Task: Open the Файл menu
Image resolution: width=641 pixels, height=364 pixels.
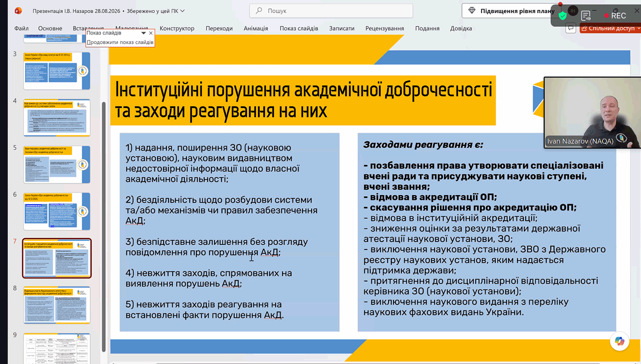Action: point(21,28)
